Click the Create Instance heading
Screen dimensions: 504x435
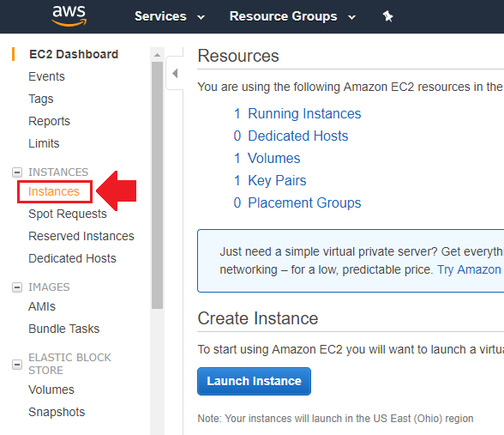[258, 318]
